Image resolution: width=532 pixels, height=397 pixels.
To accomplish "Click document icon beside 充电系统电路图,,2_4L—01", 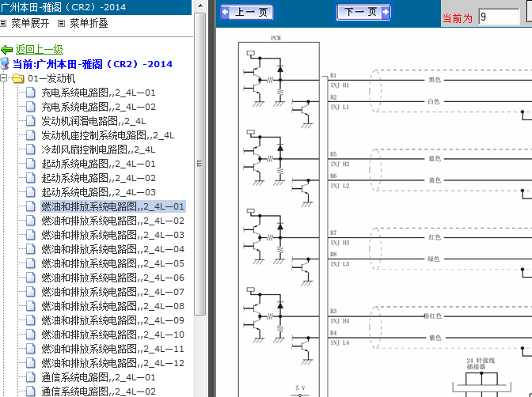I will click(x=31, y=93).
